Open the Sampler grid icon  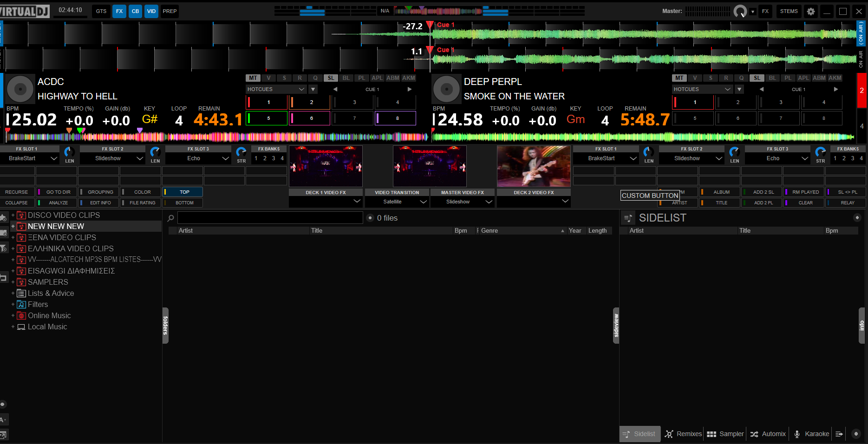coord(711,434)
